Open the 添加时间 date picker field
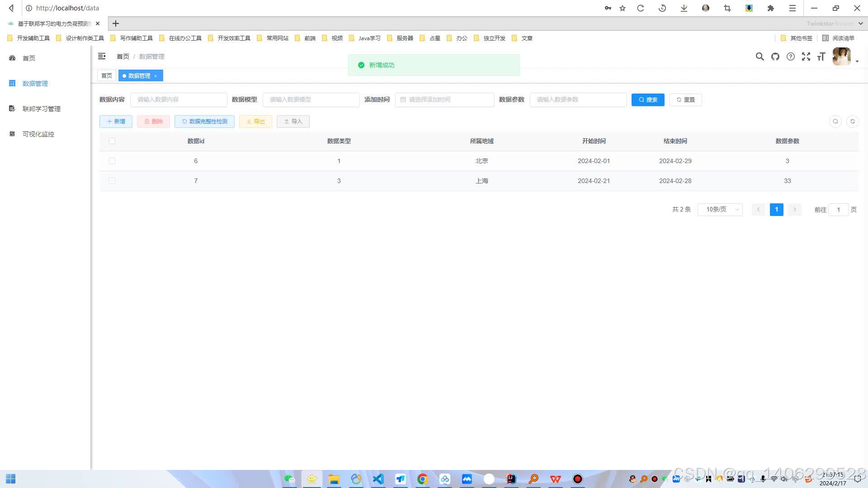The width and height of the screenshot is (868, 488). (x=444, y=99)
